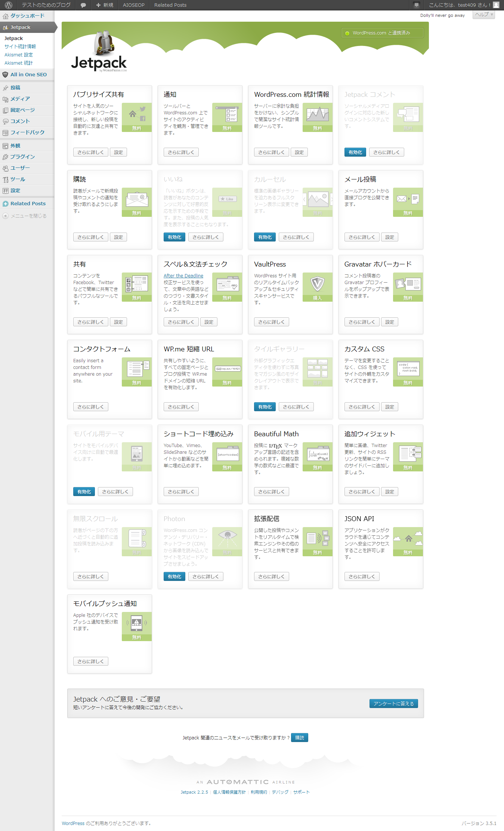
Task: Open the 投稿 posts menu
Action: click(27, 87)
